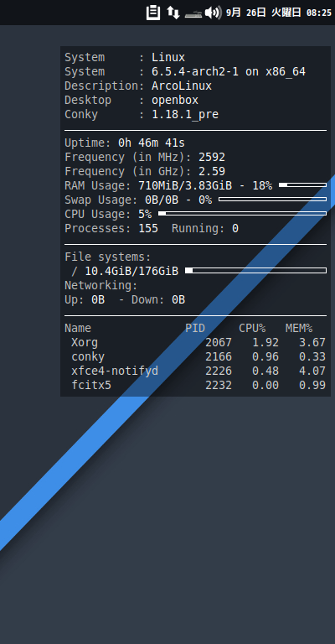
Task: Click the Uptime value text
Action: pos(152,143)
